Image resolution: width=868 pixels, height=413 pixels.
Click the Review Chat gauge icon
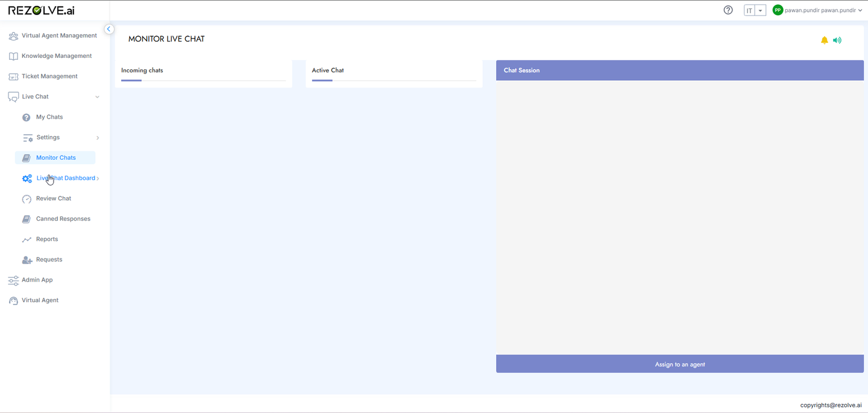tap(27, 199)
